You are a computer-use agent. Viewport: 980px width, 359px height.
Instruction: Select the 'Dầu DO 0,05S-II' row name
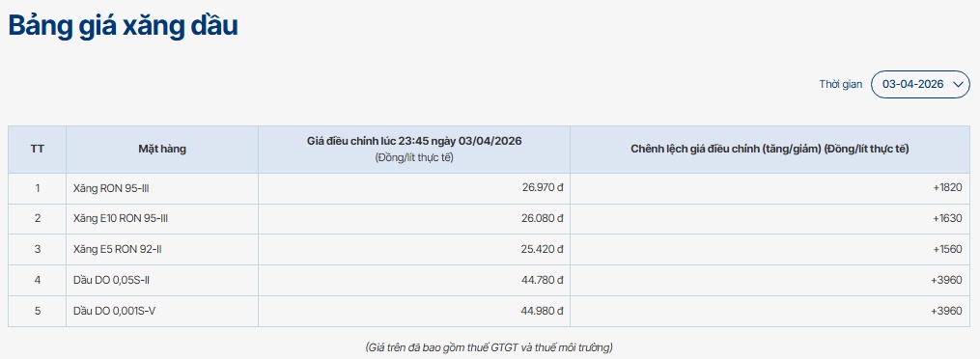click(x=111, y=280)
